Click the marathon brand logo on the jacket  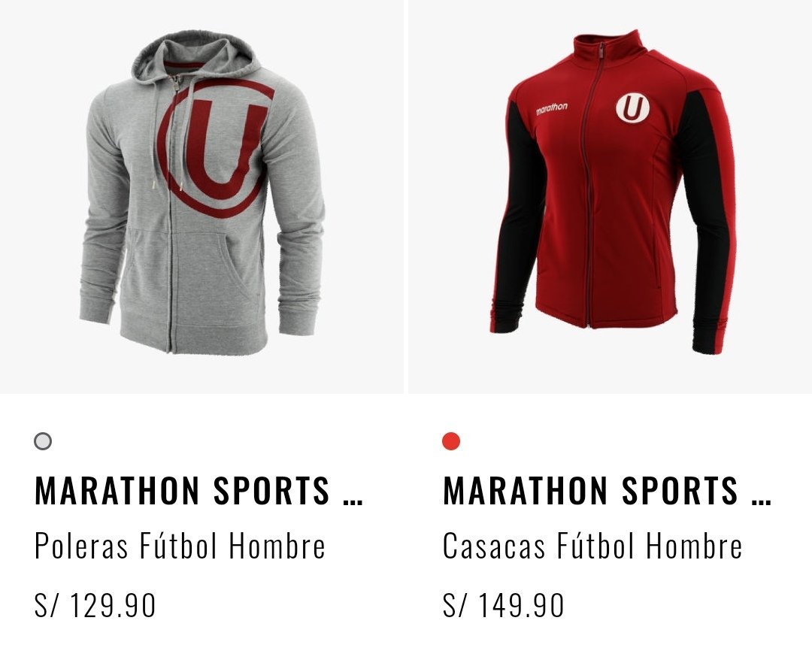tap(552, 108)
